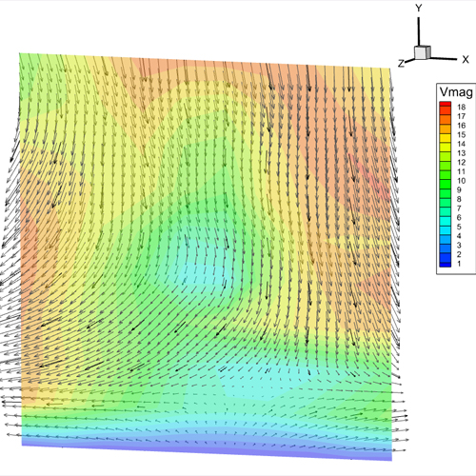476x476 pixels.
Task: Click legend value 8
Action: pos(459,199)
